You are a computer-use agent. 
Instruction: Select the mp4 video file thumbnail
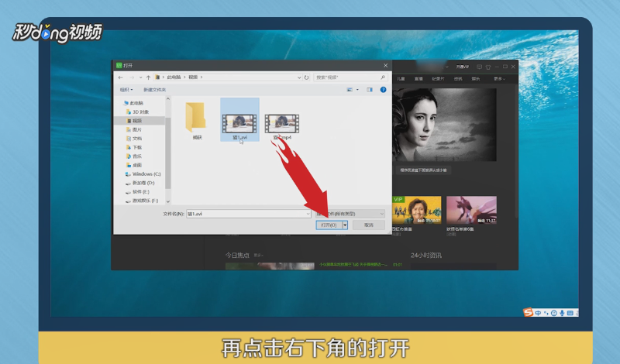pyautogui.click(x=282, y=123)
